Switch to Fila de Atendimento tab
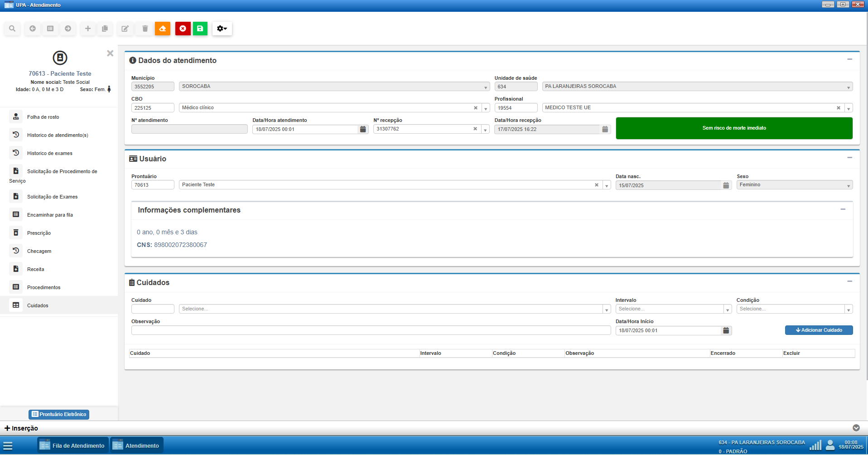Viewport: 868px width, 455px height. (x=73, y=445)
